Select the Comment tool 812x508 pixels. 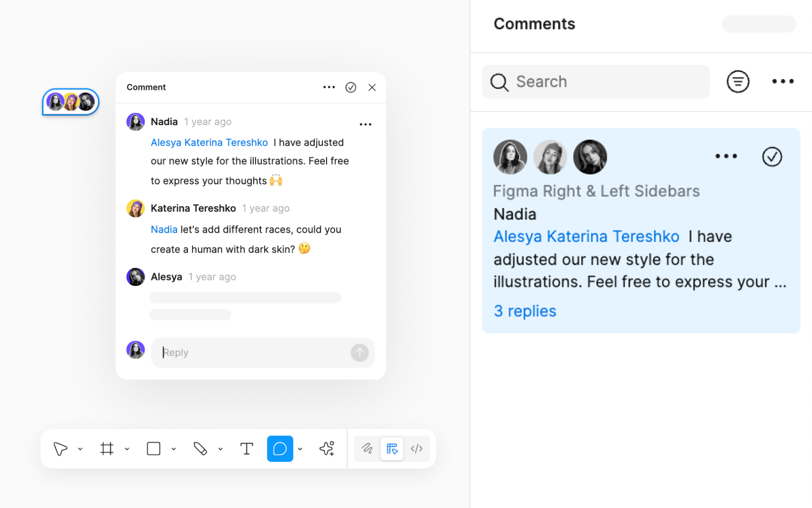coord(280,449)
